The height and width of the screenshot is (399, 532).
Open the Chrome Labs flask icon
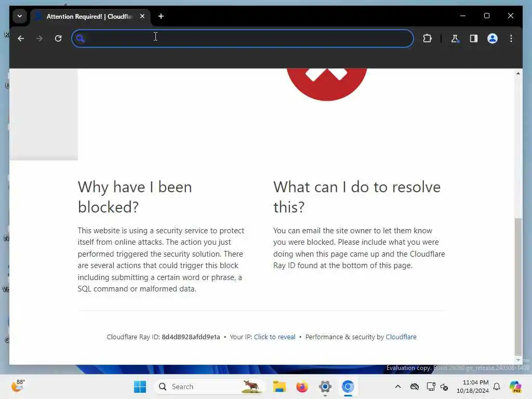[x=455, y=38]
